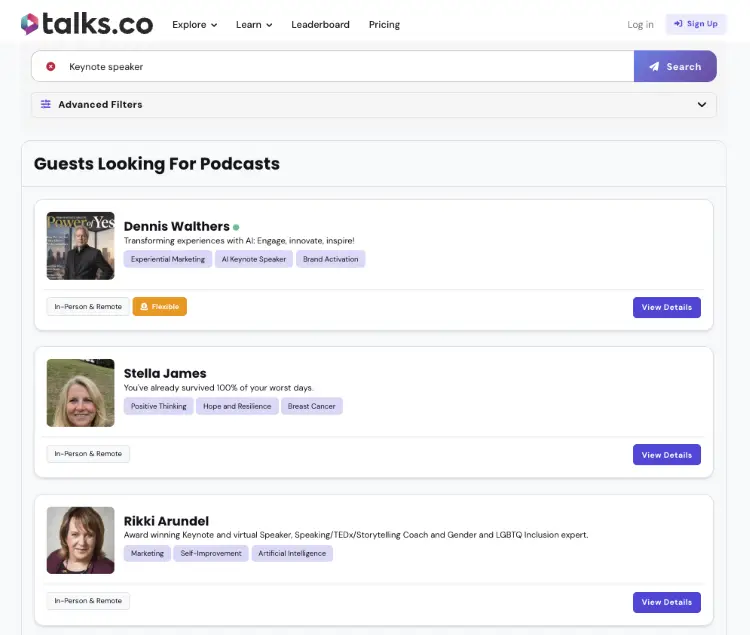Select Breast Cancer tag
The image size is (750, 635).
click(x=311, y=406)
